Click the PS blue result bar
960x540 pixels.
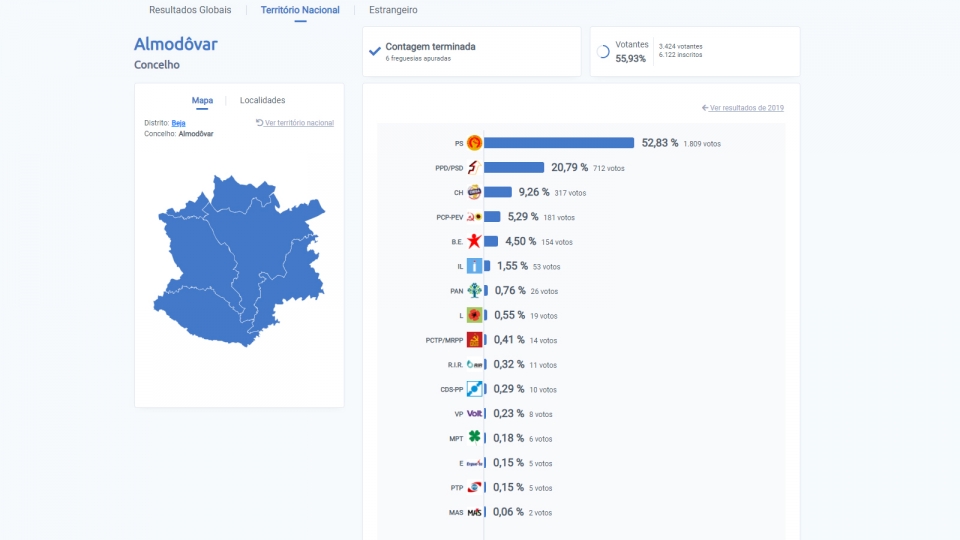559,143
